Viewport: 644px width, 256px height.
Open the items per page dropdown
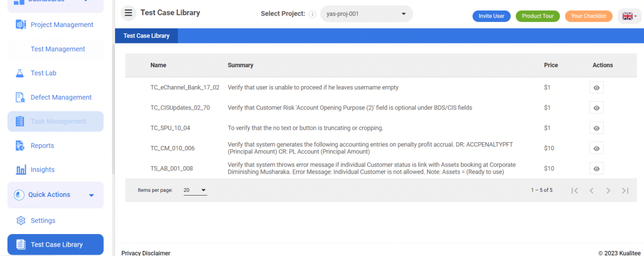point(195,190)
